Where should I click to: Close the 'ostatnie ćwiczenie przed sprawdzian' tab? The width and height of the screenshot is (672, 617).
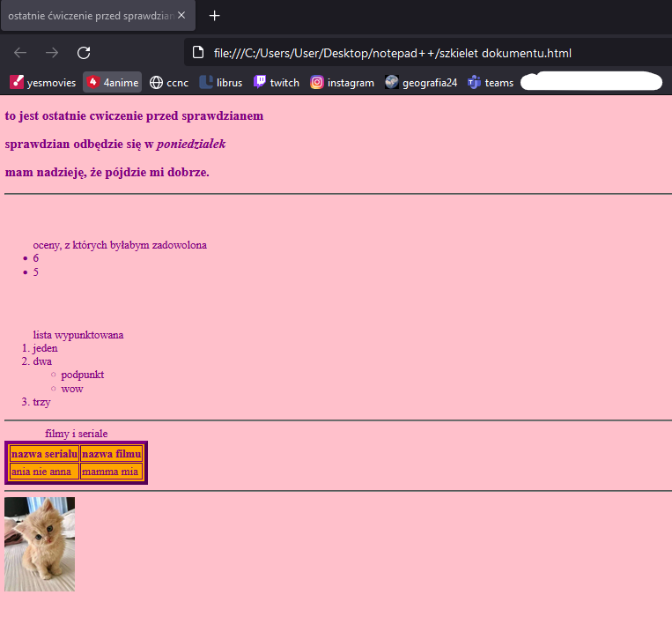pyautogui.click(x=181, y=16)
